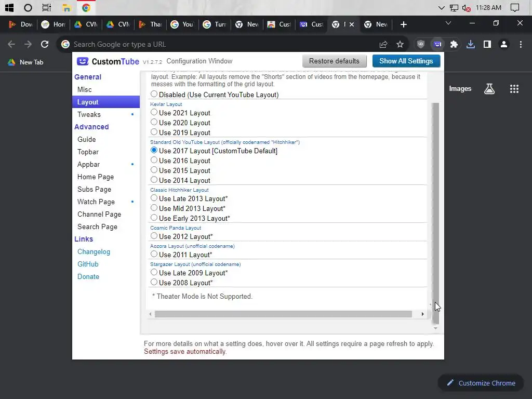Select Use Late 2009 Layout
The width and height of the screenshot is (532, 399).
[x=154, y=272]
